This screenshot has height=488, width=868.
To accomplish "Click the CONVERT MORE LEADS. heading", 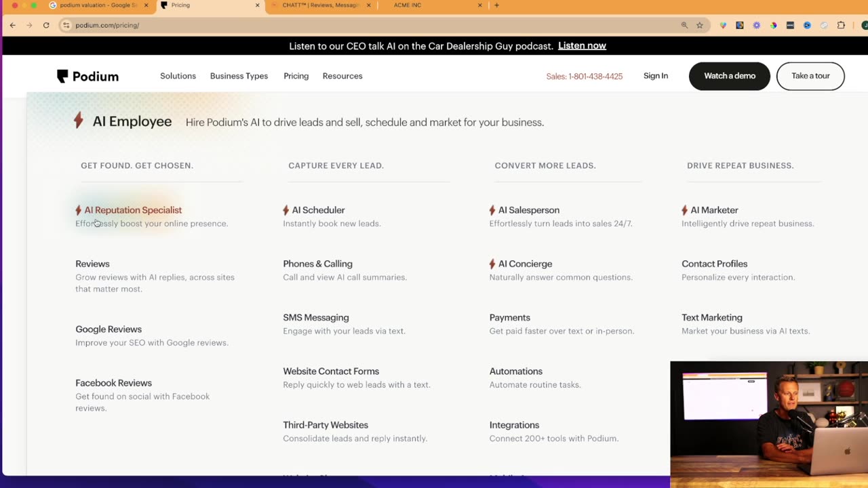I will 545,165.
